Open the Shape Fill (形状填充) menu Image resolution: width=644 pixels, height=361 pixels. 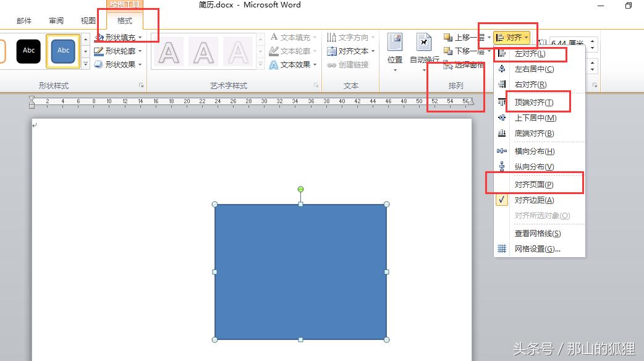tap(117, 37)
